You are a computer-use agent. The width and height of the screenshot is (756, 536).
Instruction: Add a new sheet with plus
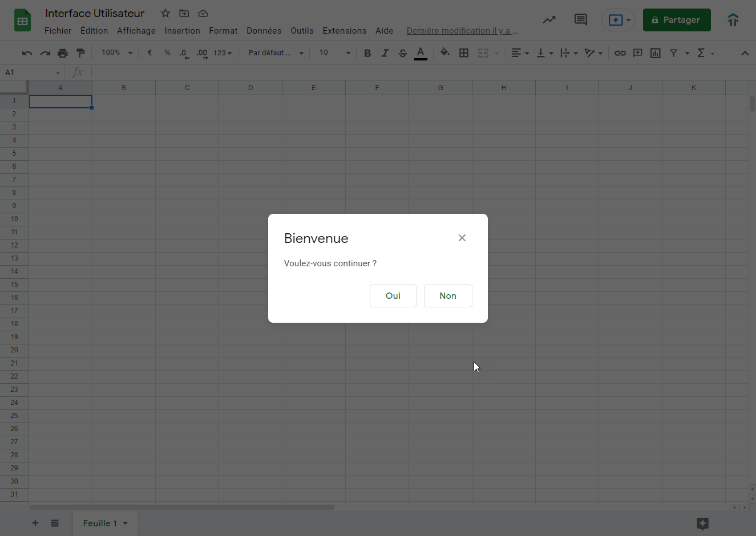[x=35, y=523]
